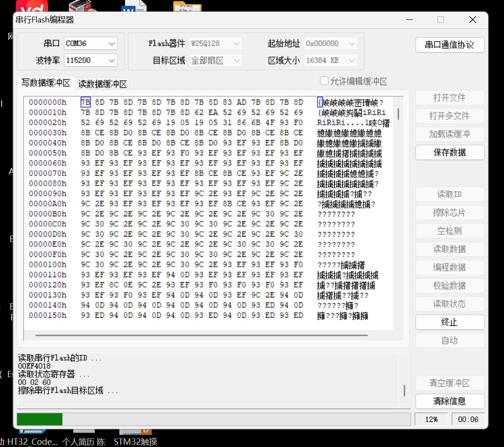Click the 12% progress percentage field
This screenshot has height=447, width=504.
click(x=431, y=420)
